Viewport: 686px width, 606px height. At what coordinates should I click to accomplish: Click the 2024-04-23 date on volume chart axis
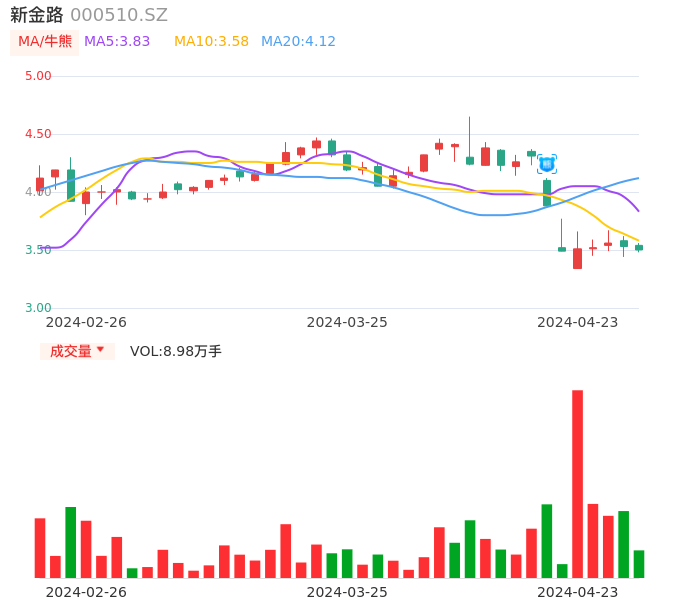(x=577, y=592)
